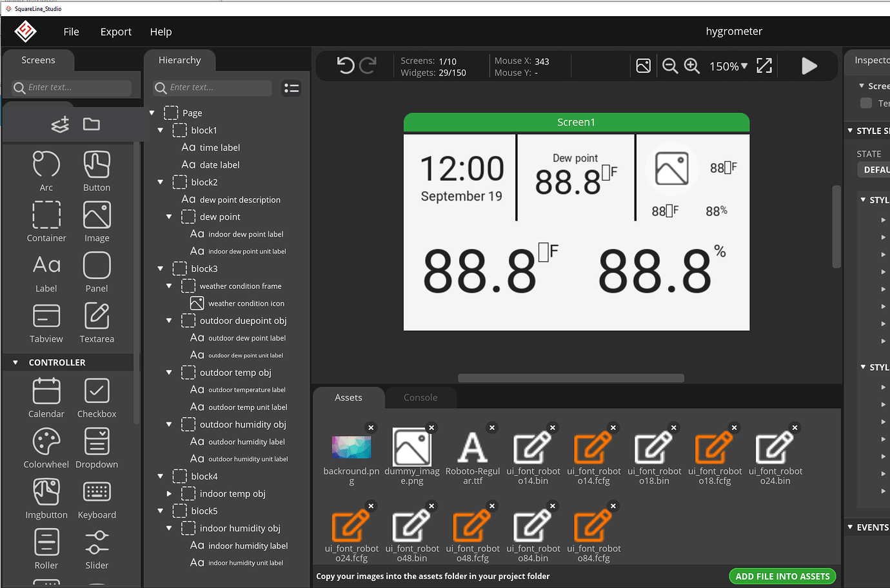Open the Export menu
The height and width of the screenshot is (588, 890).
pos(115,31)
